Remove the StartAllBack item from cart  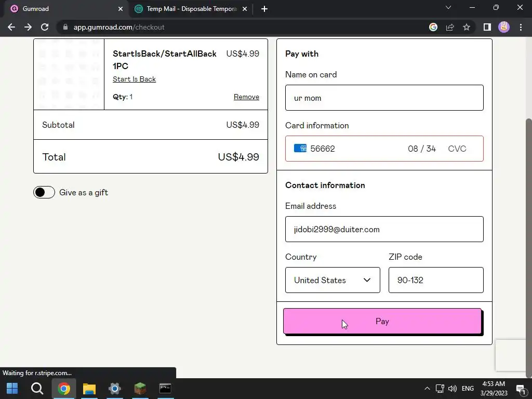coord(246,97)
